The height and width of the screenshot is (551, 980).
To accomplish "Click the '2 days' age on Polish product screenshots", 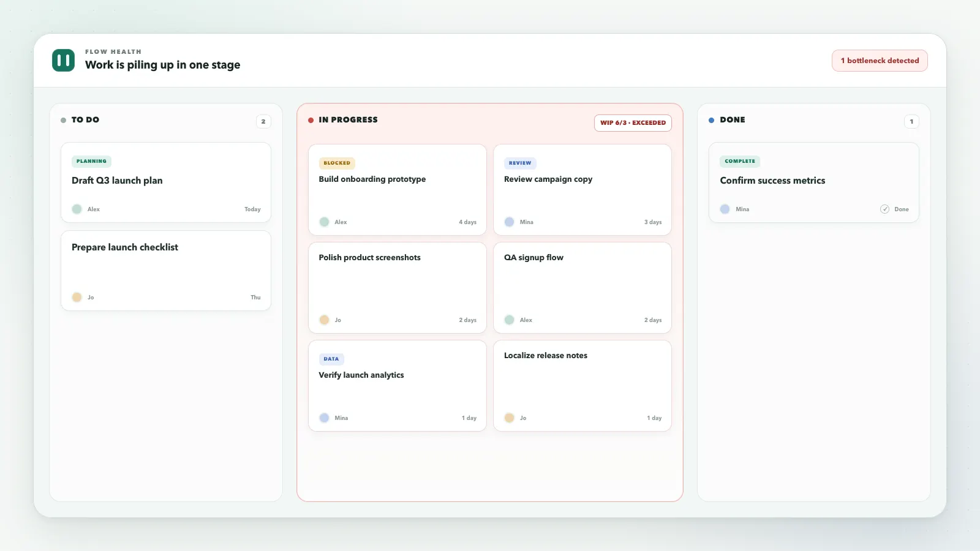I will (467, 320).
